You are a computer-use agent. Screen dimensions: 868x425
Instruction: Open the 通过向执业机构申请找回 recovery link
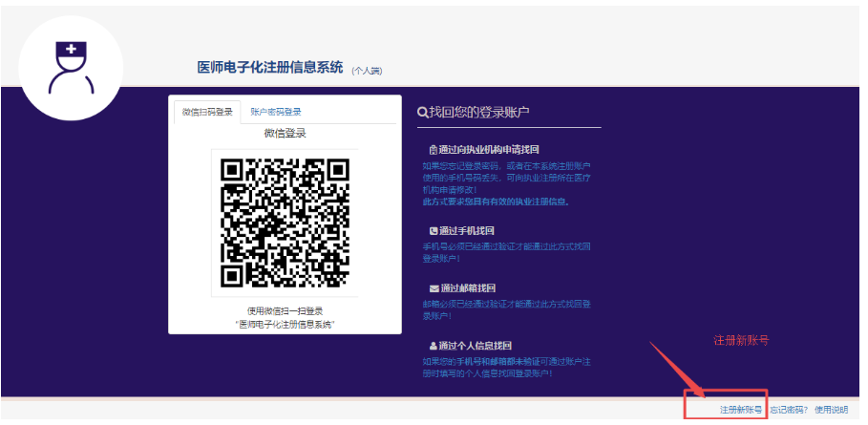click(x=489, y=150)
